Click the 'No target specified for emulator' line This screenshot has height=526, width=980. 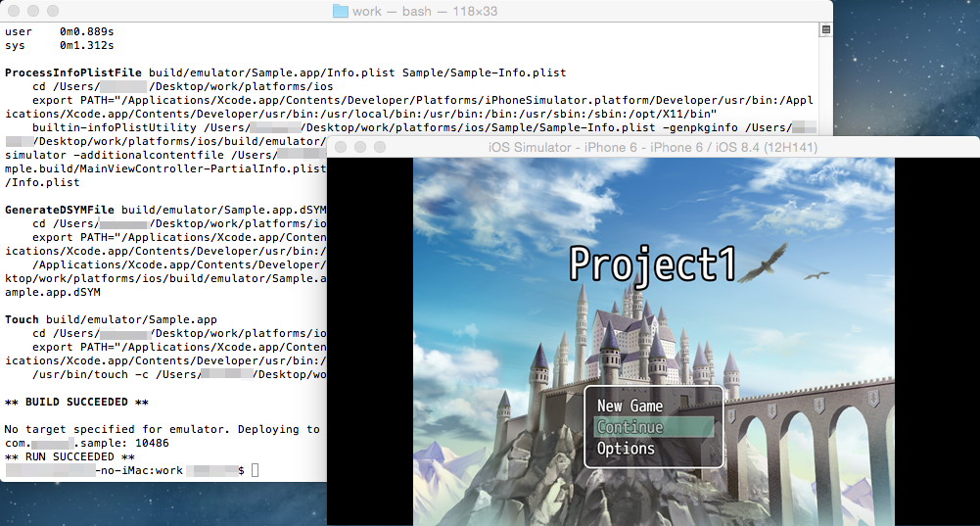pos(162,429)
